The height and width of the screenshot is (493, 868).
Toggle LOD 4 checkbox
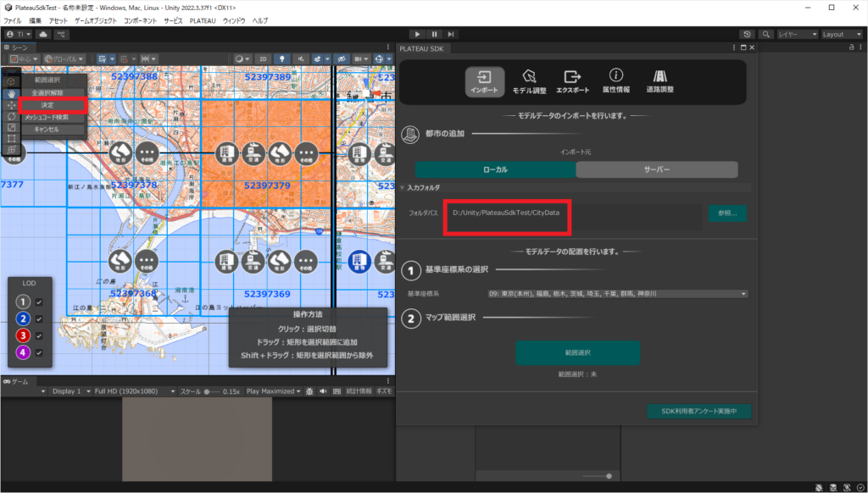pyautogui.click(x=39, y=352)
